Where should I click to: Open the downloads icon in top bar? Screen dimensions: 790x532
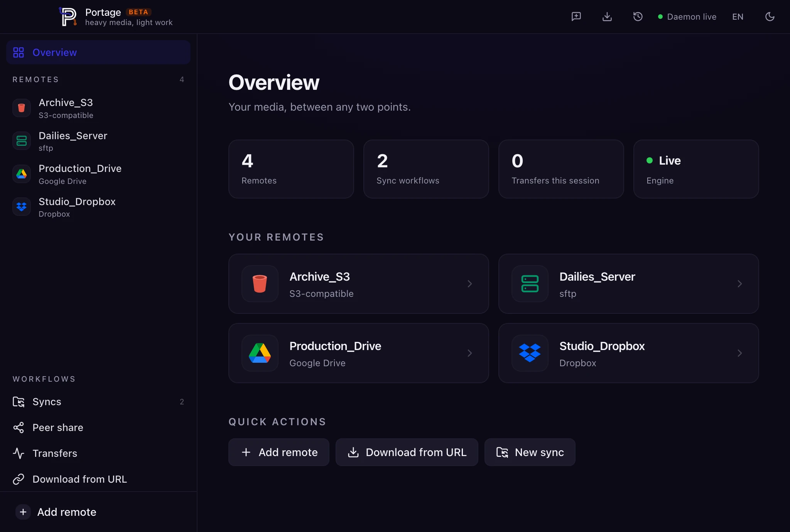click(607, 17)
